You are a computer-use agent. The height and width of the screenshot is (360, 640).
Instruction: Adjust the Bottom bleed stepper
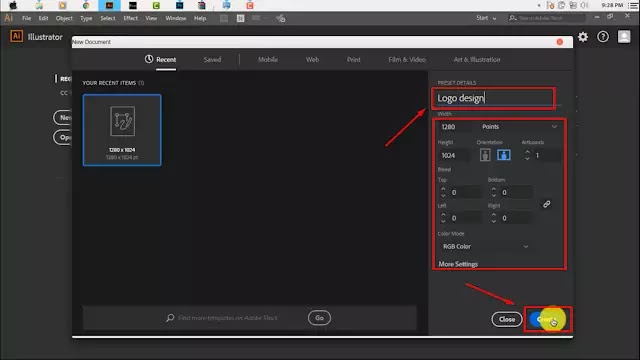click(x=494, y=192)
